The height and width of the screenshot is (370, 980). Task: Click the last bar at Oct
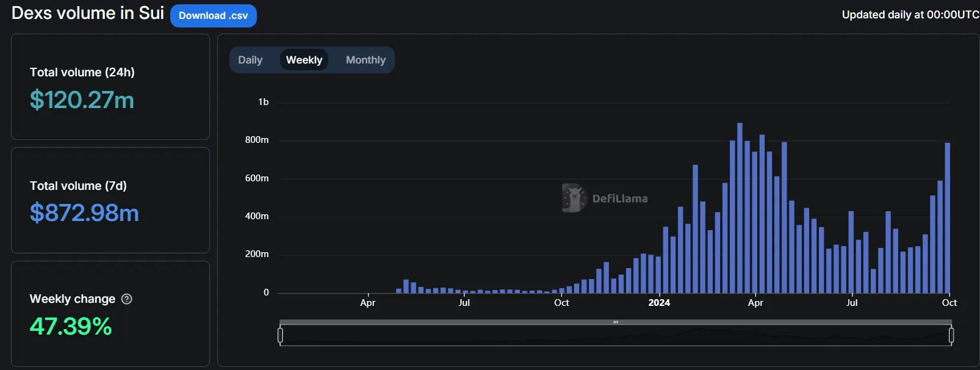coord(948,218)
